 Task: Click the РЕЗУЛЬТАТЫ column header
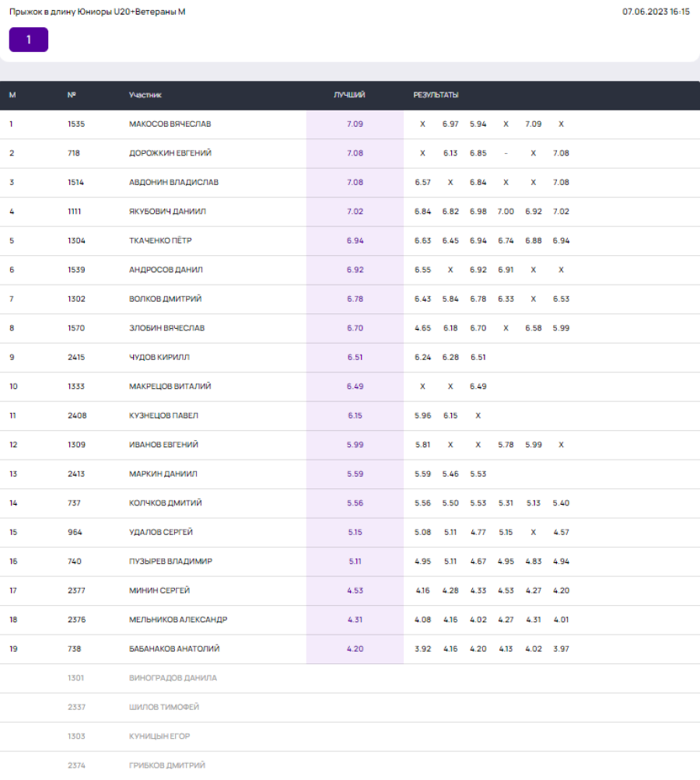pos(436,95)
